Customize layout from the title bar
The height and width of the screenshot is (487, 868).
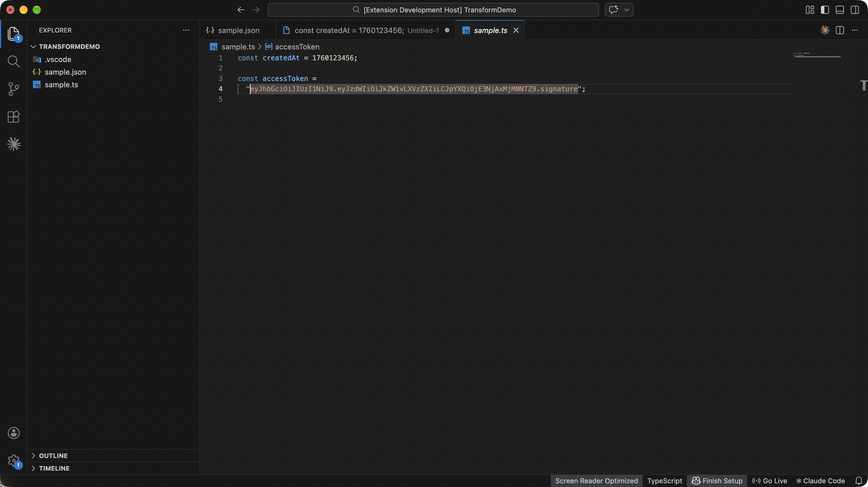tap(810, 10)
